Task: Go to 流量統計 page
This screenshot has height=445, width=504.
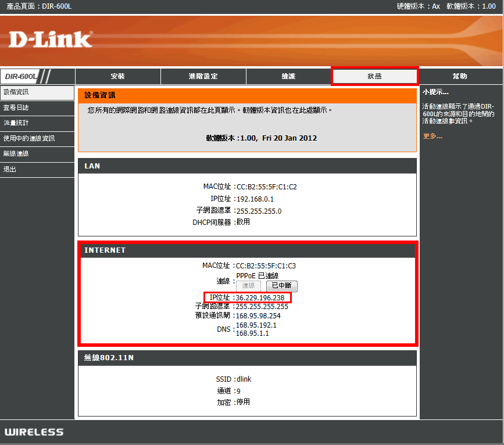Action: click(37, 123)
